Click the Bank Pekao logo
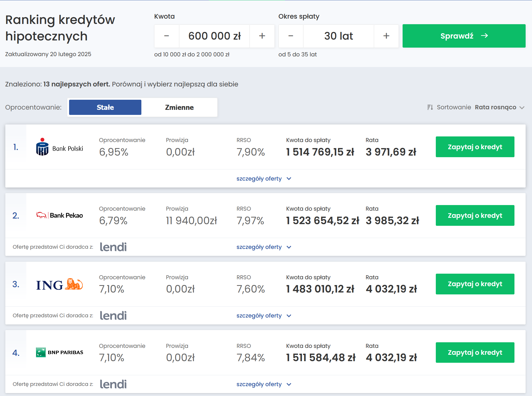The width and height of the screenshot is (532, 396). (60, 215)
